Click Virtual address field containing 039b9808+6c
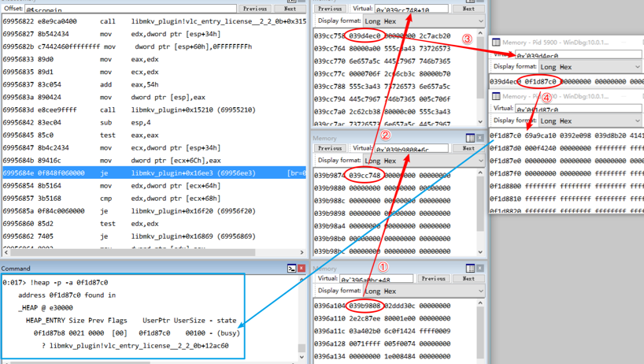 [411, 148]
